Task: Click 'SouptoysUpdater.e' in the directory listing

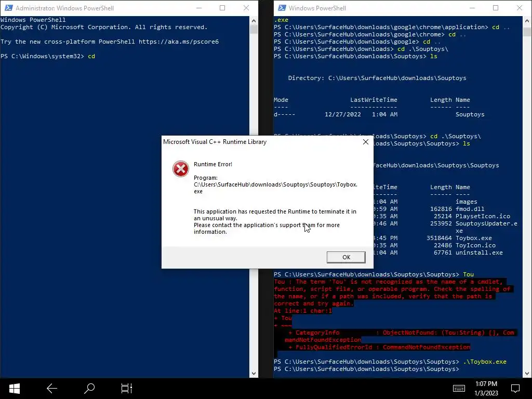Action: (486, 223)
